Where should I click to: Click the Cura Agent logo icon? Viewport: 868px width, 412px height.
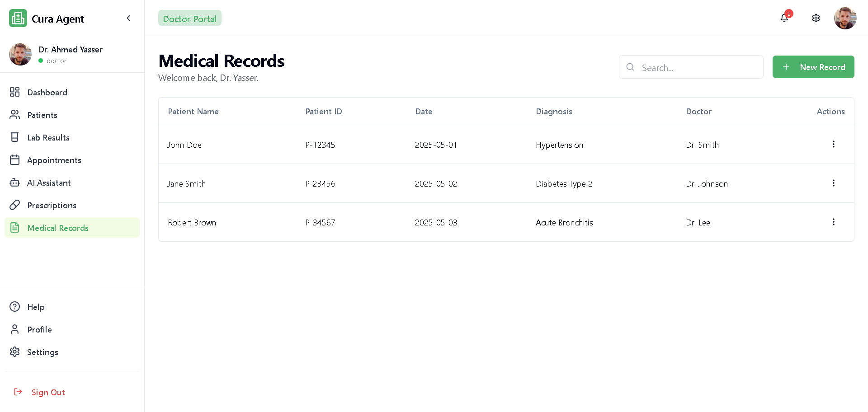[x=18, y=19]
